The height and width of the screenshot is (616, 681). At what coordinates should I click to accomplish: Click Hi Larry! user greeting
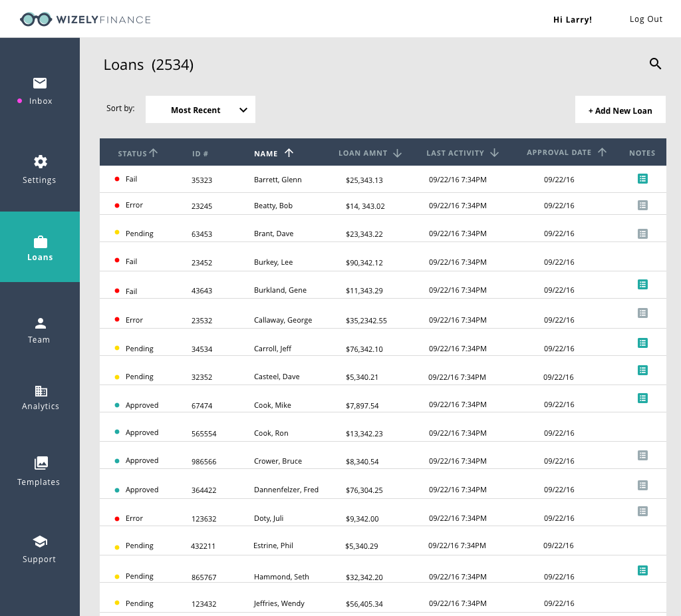tap(573, 19)
